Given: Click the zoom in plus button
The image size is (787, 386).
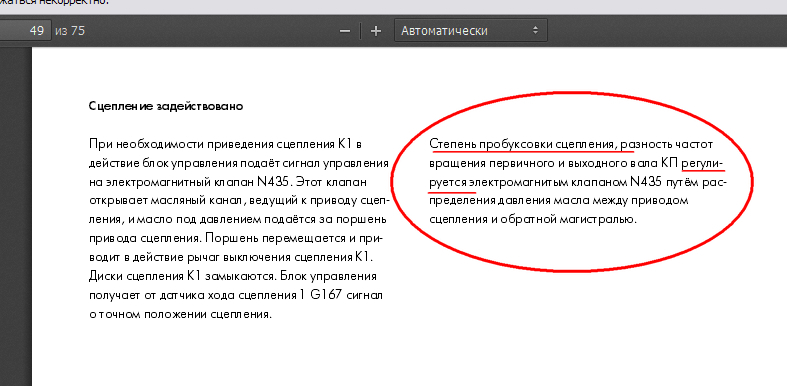Looking at the screenshot, I should pos(375,31).
